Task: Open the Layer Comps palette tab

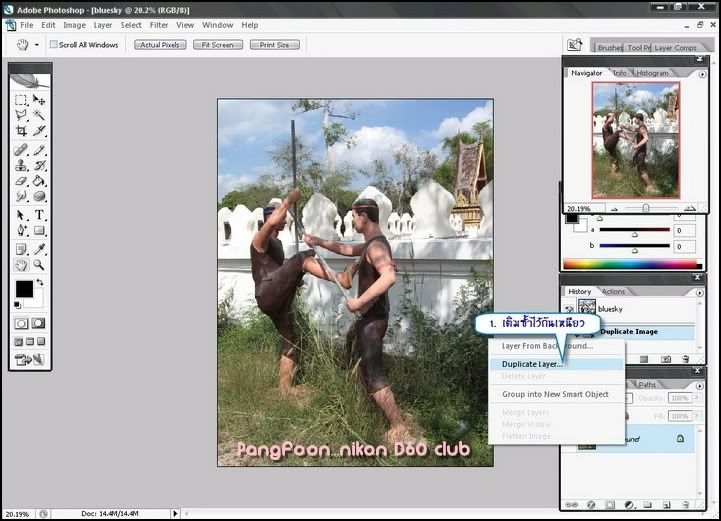Action: click(x=675, y=47)
